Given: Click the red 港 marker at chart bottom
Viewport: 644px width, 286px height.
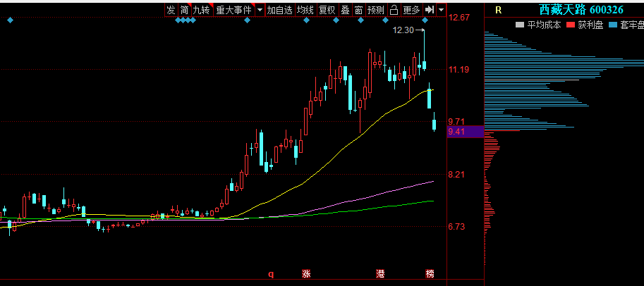Looking at the screenshot, I should pyautogui.click(x=380, y=273).
